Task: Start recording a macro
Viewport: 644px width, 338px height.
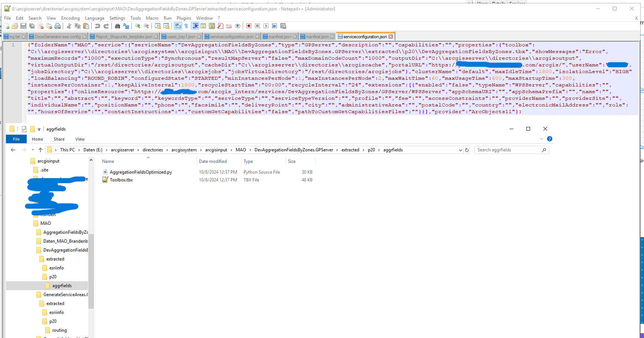Action: 249,26
